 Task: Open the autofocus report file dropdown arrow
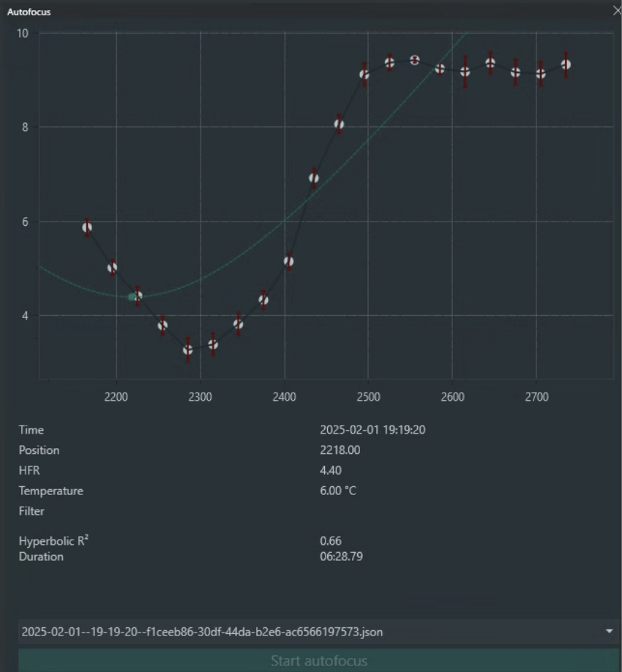(610, 631)
